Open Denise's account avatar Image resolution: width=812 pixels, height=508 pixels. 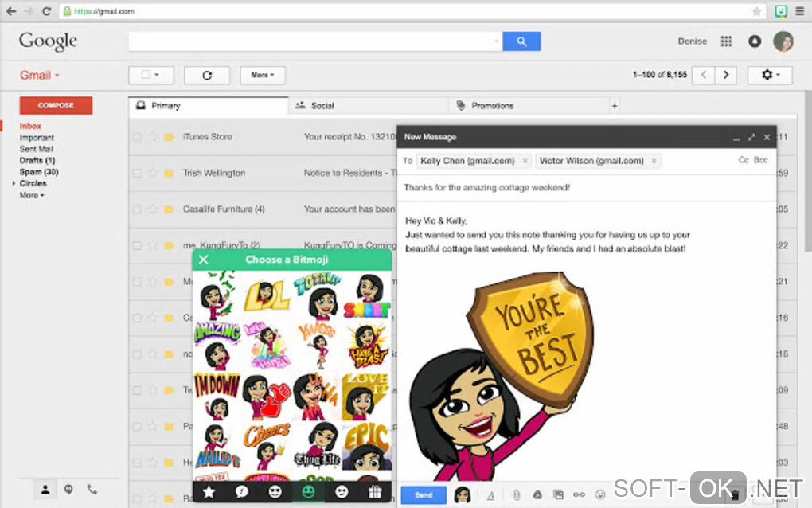click(783, 41)
